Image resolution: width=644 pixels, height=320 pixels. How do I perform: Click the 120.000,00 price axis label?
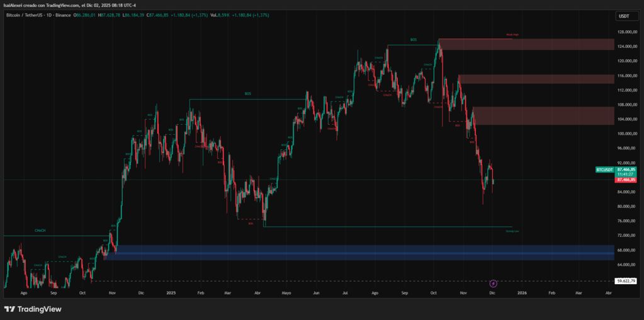pyautogui.click(x=627, y=61)
